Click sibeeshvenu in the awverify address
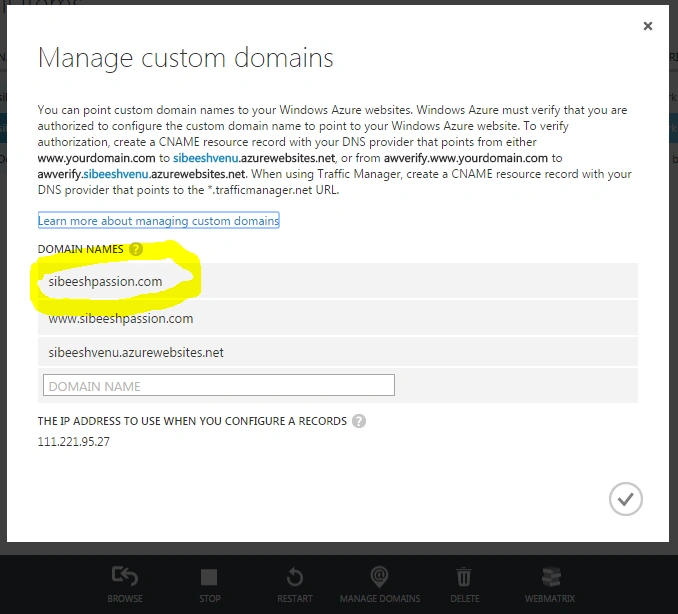 click(115, 174)
